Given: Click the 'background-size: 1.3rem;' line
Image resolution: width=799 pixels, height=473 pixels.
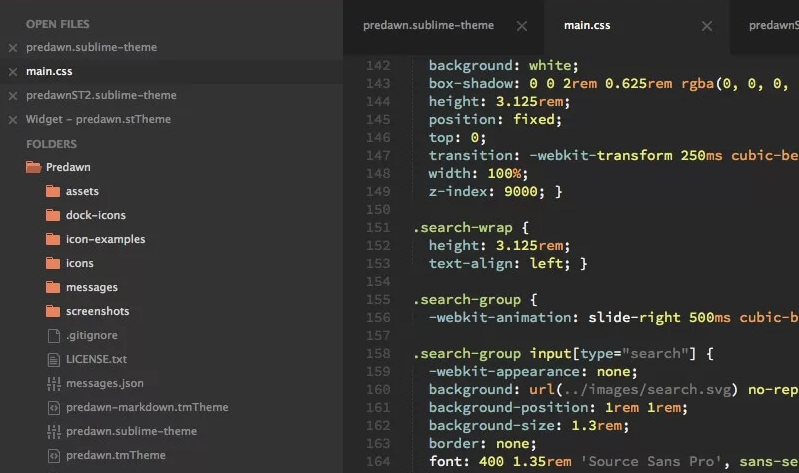Looking at the screenshot, I should pos(529,426).
